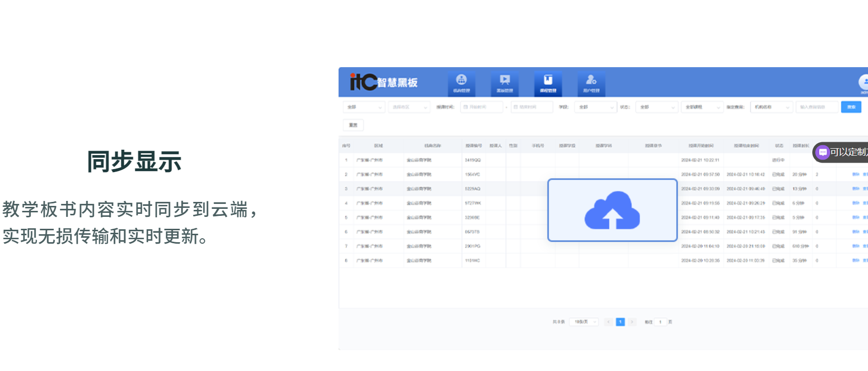Click the cloud upload icon
868x371 pixels.
tap(612, 210)
